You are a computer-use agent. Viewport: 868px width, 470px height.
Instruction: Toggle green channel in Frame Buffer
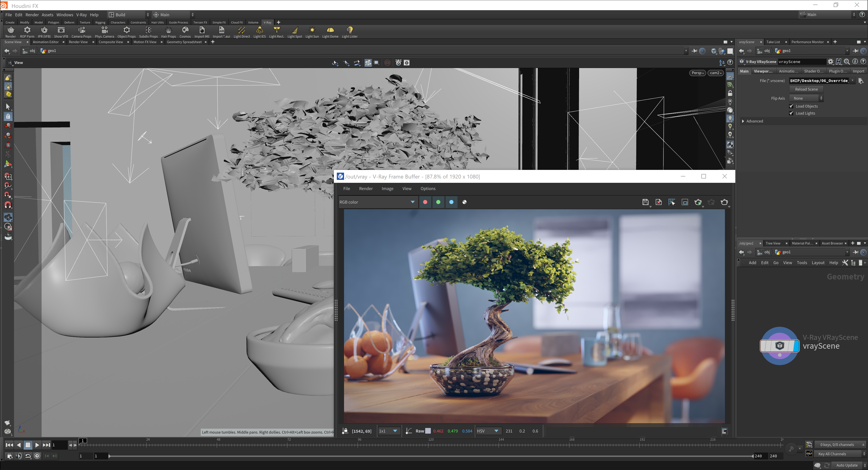tap(438, 202)
